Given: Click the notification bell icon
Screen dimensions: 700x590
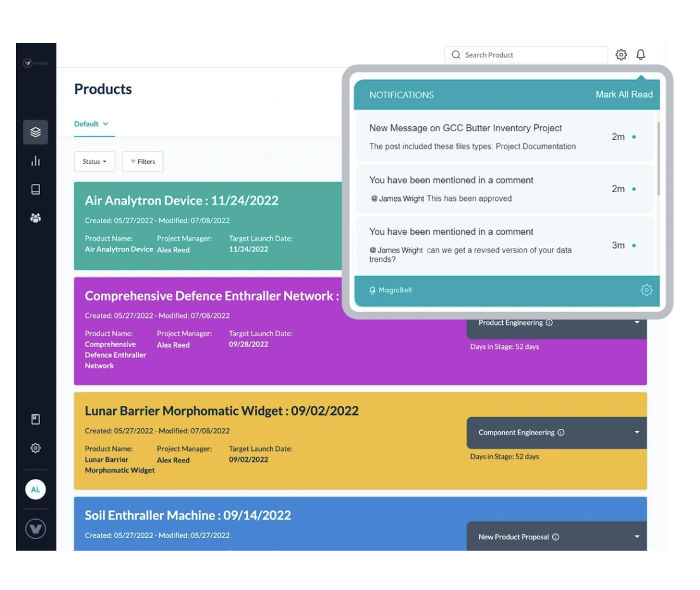Looking at the screenshot, I should coord(640,55).
